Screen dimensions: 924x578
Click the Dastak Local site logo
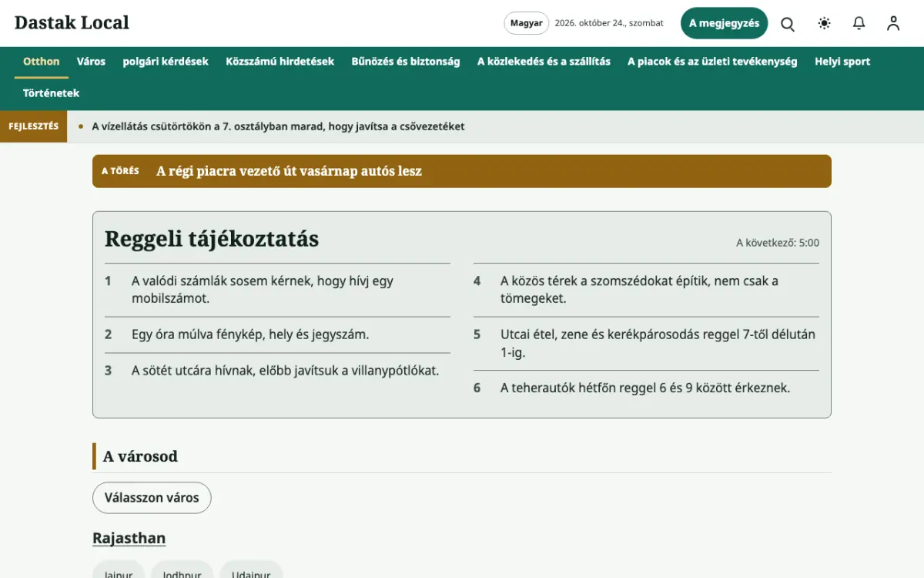point(72,23)
